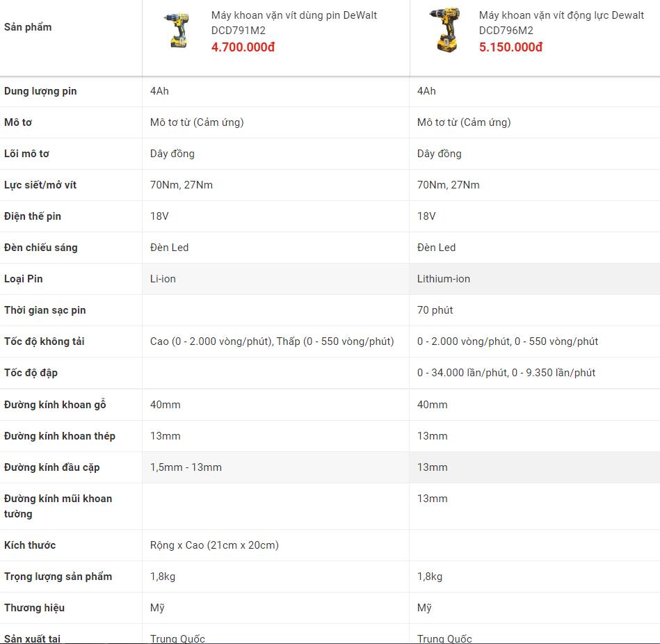660x644 pixels.
Task: Select the Sản phẩm header cell
Action: (28, 27)
